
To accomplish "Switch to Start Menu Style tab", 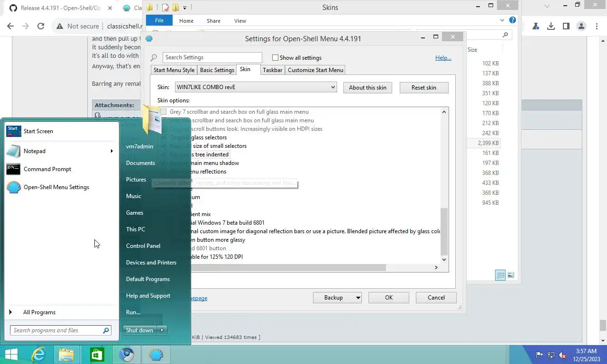I will click(x=174, y=70).
